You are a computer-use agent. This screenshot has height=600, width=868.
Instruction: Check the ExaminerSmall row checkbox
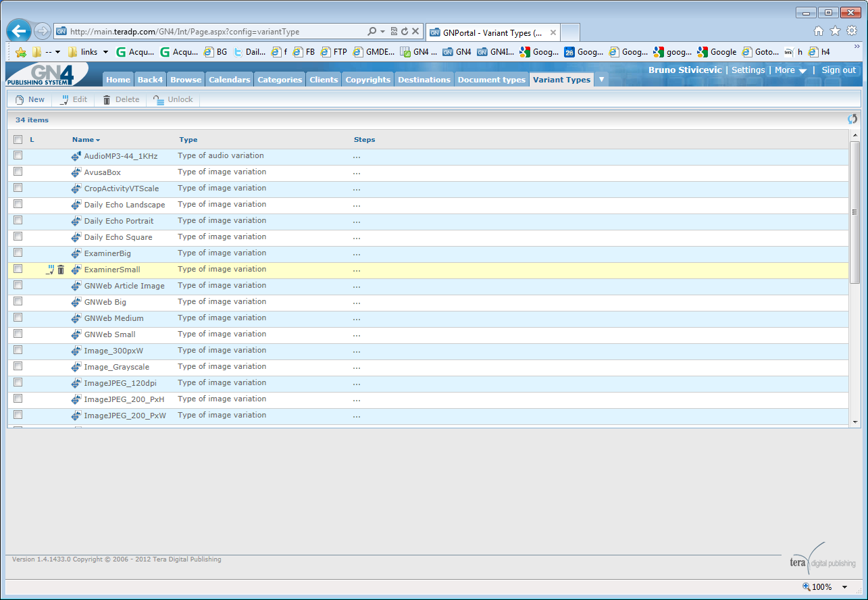pyautogui.click(x=18, y=269)
